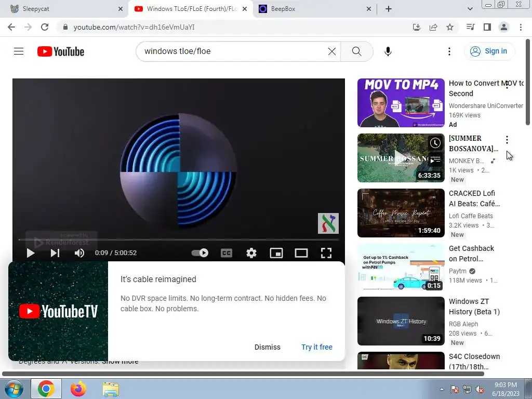This screenshot has width=532, height=399.
Task: Toggle the autoplay switch
Action: tap(200, 253)
